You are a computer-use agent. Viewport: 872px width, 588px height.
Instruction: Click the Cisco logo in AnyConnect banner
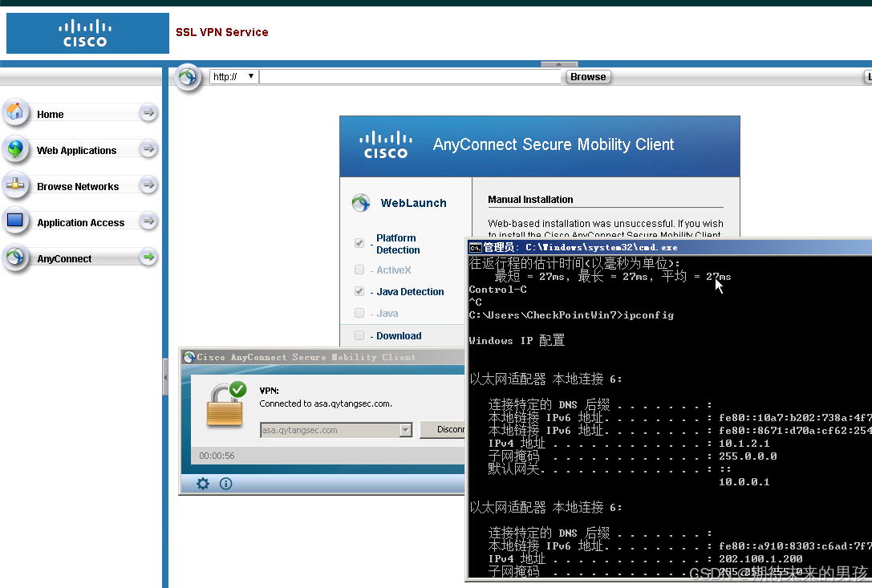tap(386, 144)
